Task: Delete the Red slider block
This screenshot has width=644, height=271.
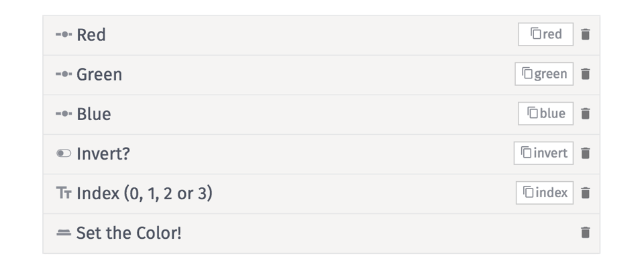Action: point(586,34)
